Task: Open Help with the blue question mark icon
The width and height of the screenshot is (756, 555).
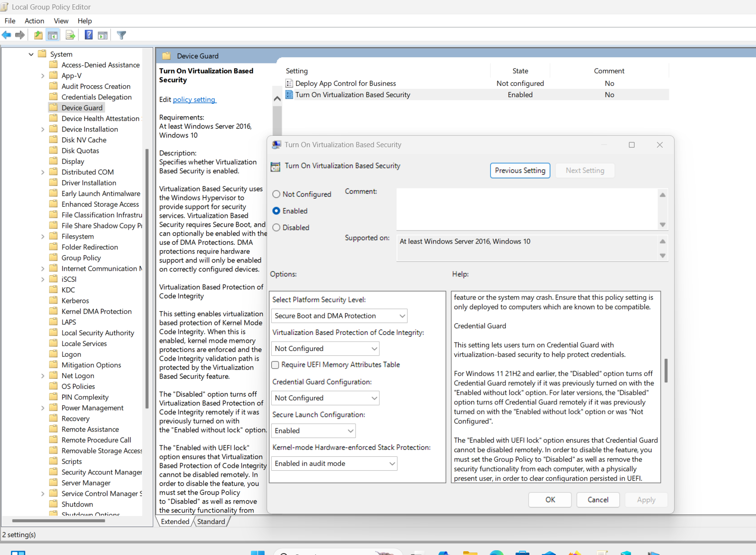Action: click(89, 35)
